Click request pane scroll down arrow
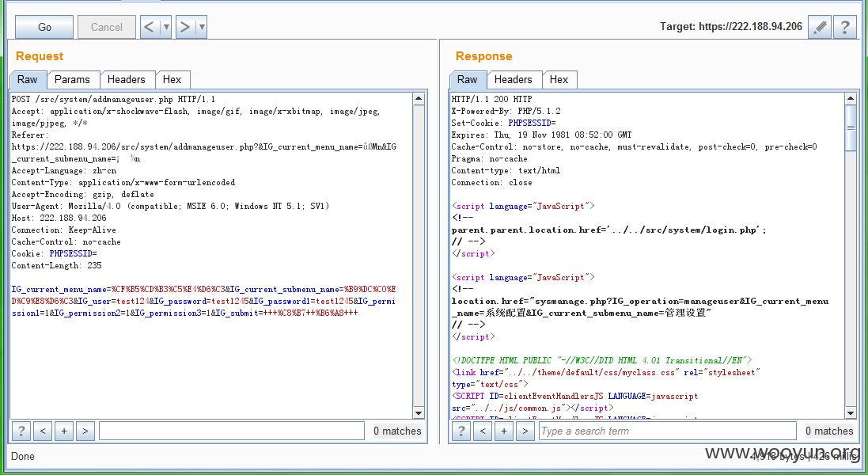The image size is (868, 475). point(419,412)
